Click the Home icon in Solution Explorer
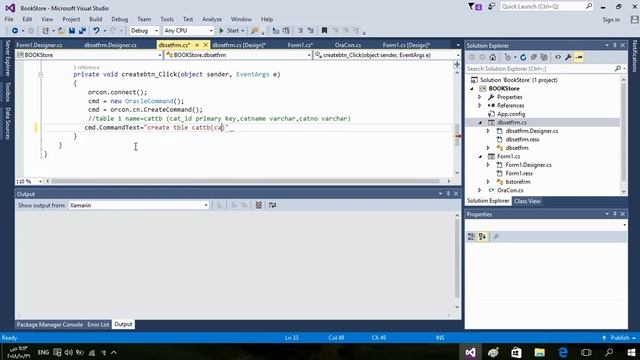The image size is (640, 360). (493, 58)
